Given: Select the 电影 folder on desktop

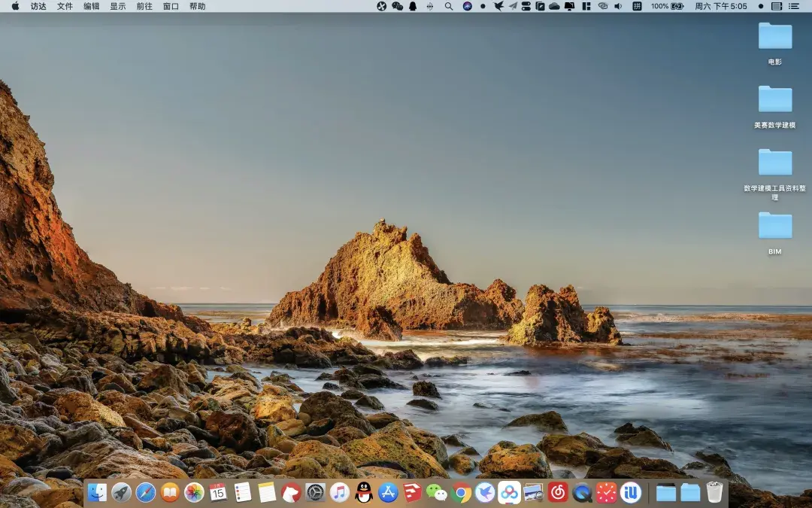Looking at the screenshot, I should tap(774, 36).
